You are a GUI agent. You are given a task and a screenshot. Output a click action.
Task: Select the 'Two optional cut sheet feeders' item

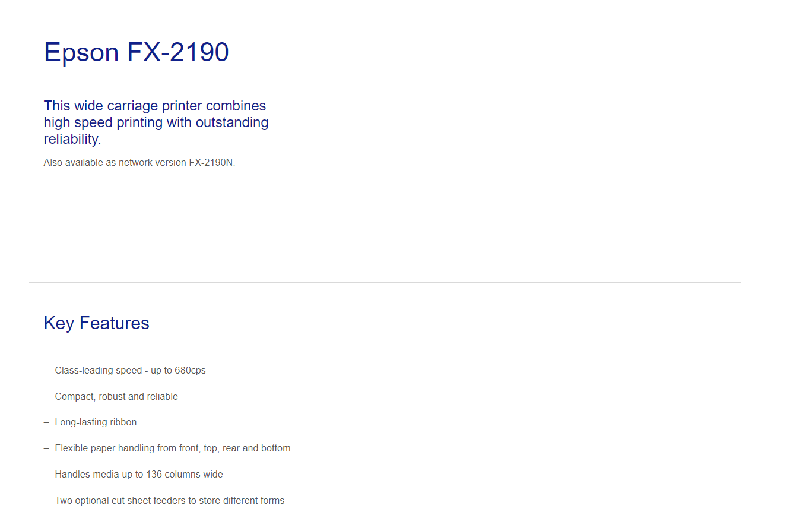(x=170, y=501)
